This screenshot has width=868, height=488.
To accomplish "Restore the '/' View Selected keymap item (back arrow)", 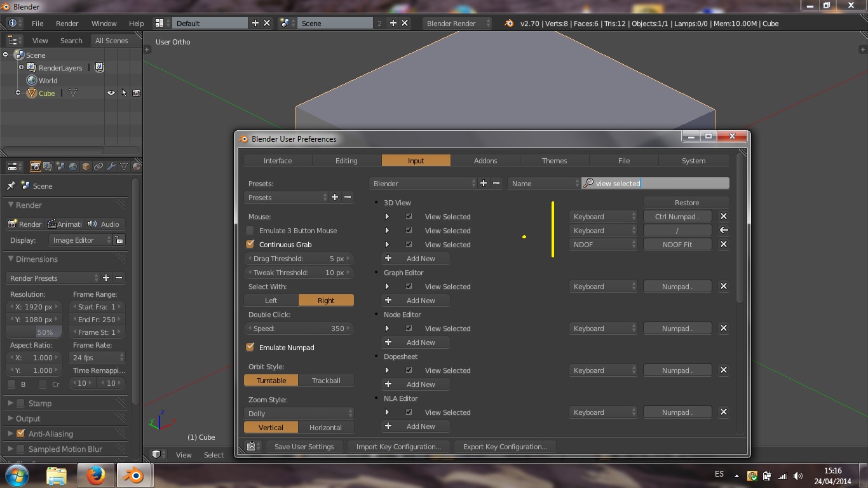I will tap(723, 230).
